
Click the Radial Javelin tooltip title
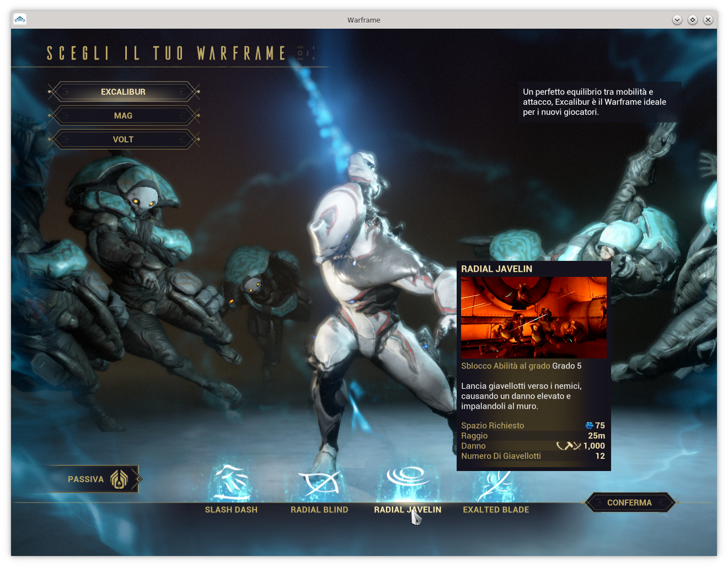[x=496, y=269]
